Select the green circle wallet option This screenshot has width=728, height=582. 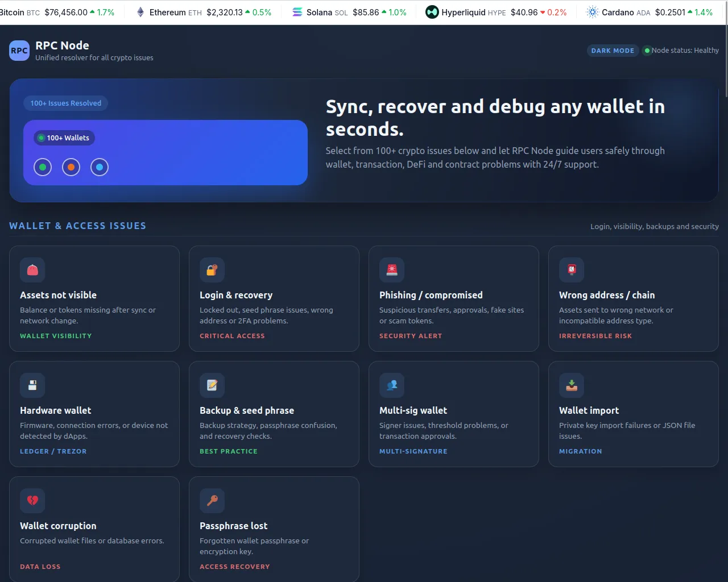coord(43,167)
